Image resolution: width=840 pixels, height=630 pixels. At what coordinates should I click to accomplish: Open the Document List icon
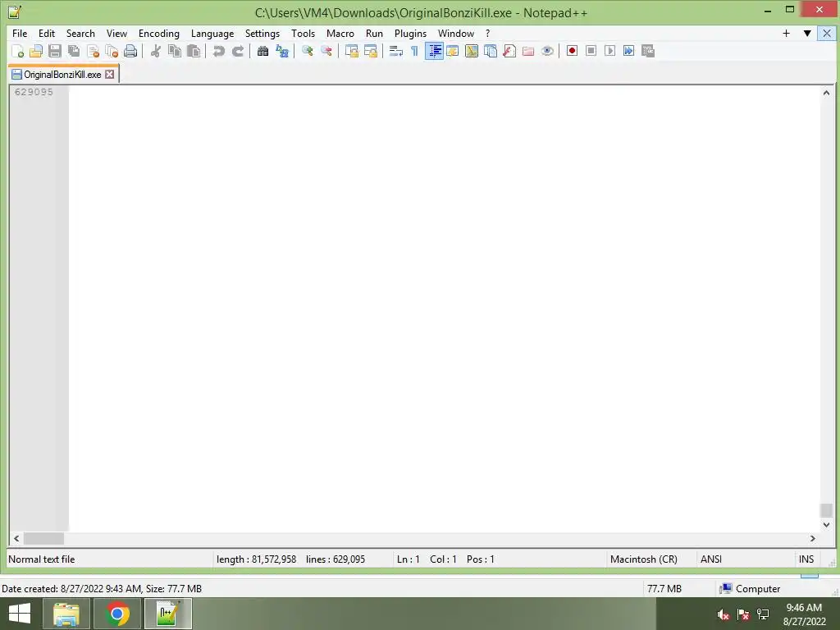click(491, 51)
